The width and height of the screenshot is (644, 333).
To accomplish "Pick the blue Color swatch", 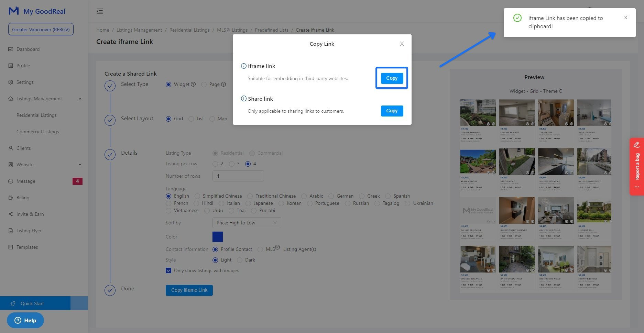I will pyautogui.click(x=218, y=237).
